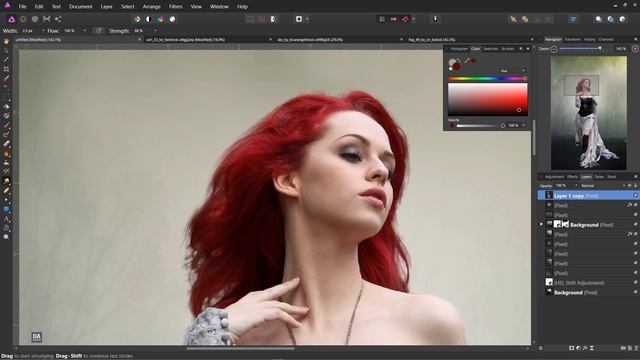Select the Hand view tool
This screenshot has height=360, width=640.
click(6, 41)
